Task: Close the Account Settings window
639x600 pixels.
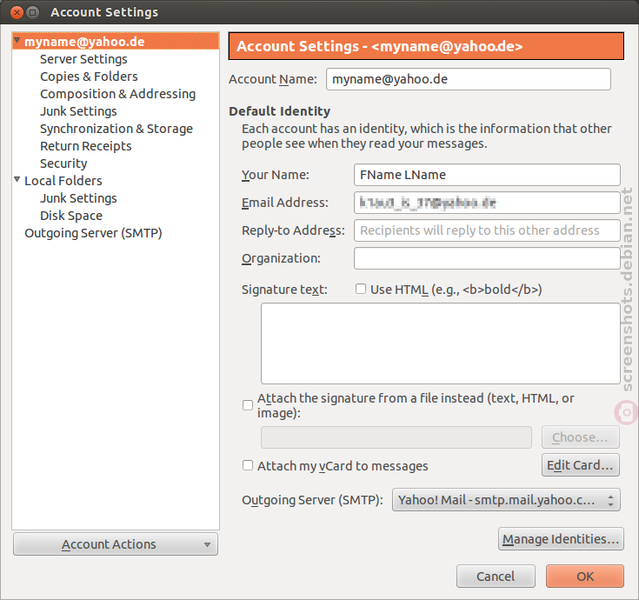Action: click(17, 13)
